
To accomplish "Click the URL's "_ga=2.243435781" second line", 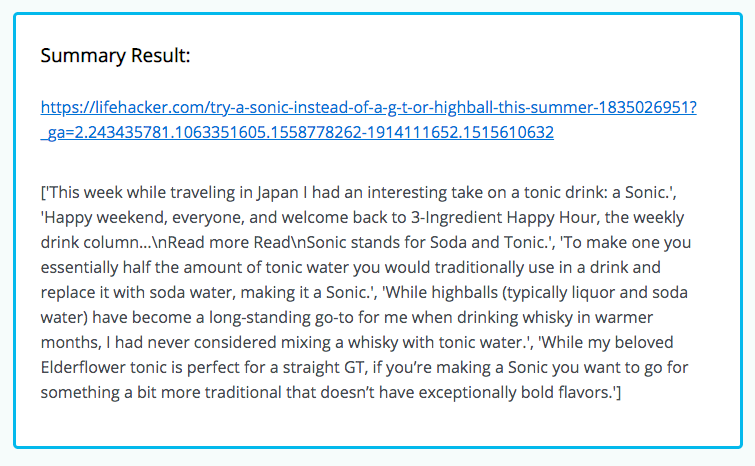I will (x=297, y=132).
